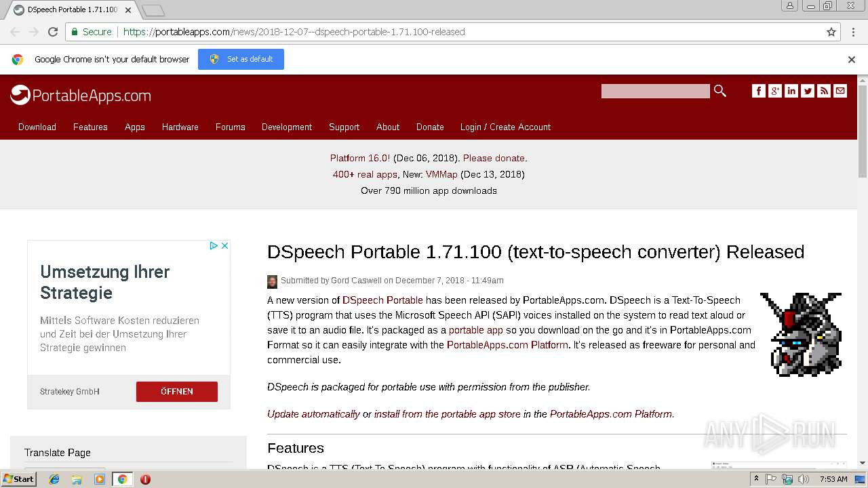Image resolution: width=868 pixels, height=488 pixels.
Task: Click the secure padlock icon
Action: 74,32
